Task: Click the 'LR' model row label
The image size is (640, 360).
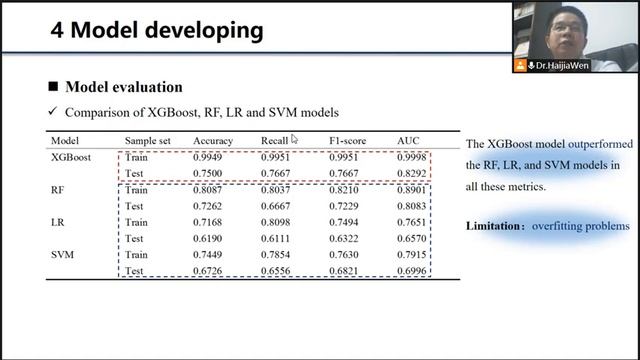Action: click(x=58, y=222)
